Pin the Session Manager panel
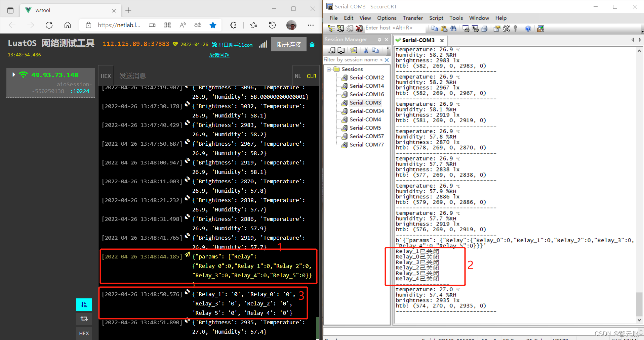 point(379,40)
